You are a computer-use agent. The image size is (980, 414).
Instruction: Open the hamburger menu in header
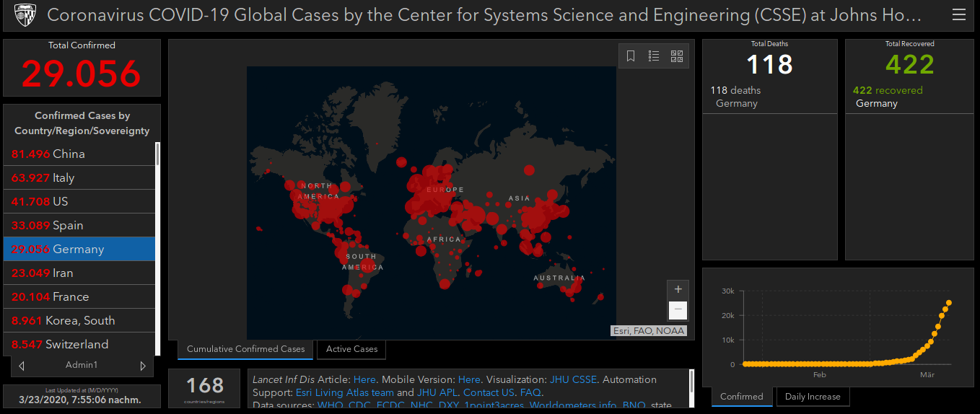(958, 15)
